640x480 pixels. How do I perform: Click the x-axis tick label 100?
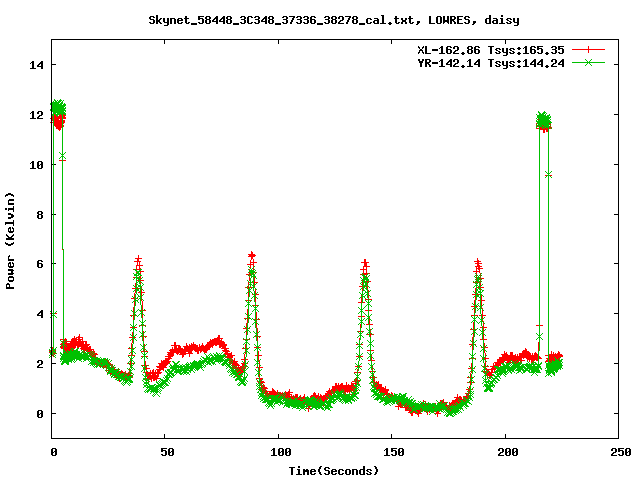[281, 452]
